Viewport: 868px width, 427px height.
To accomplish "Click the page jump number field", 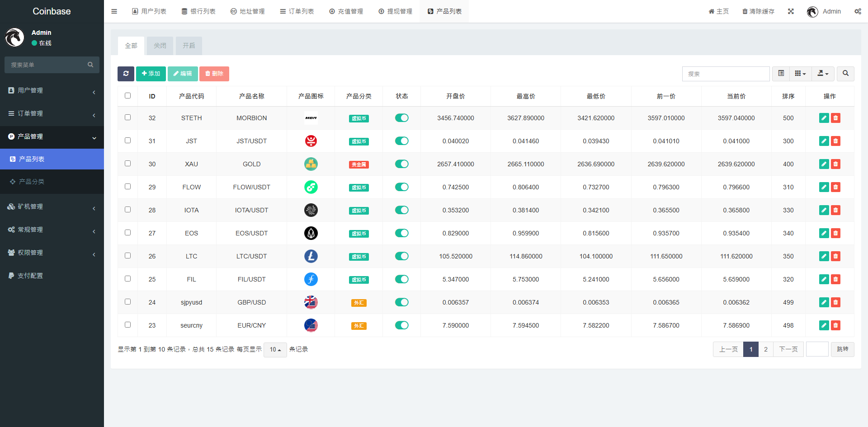I will click(817, 349).
